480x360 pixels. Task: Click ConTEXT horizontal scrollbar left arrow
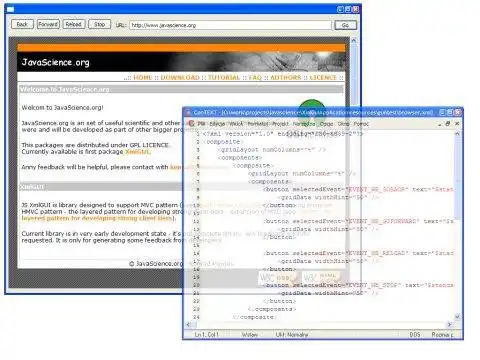(x=189, y=324)
